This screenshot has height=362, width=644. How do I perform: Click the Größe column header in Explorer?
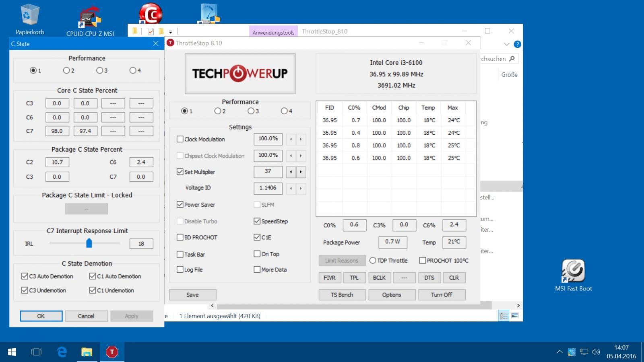509,75
